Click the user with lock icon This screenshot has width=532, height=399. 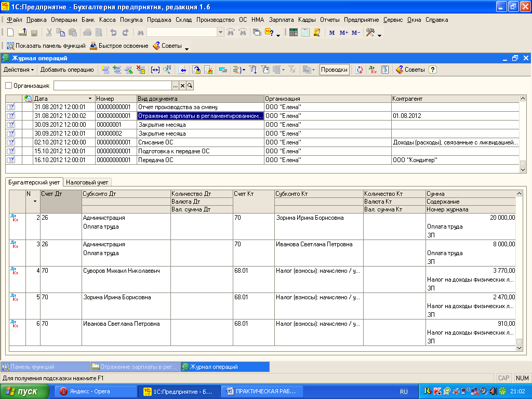point(317,33)
